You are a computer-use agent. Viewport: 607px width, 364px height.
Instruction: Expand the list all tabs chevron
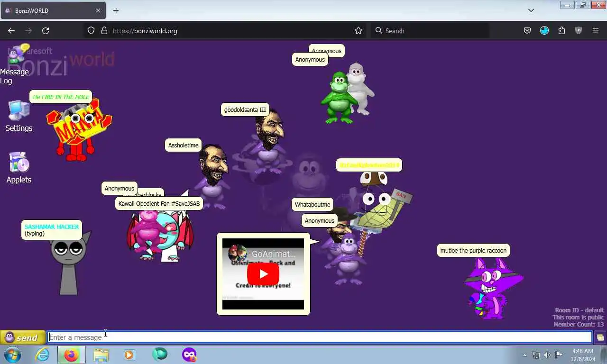pos(531,10)
